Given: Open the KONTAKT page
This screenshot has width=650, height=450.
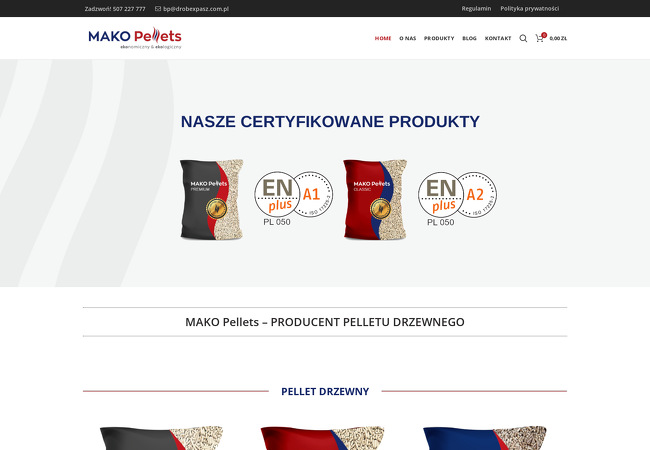Looking at the screenshot, I should coord(498,38).
